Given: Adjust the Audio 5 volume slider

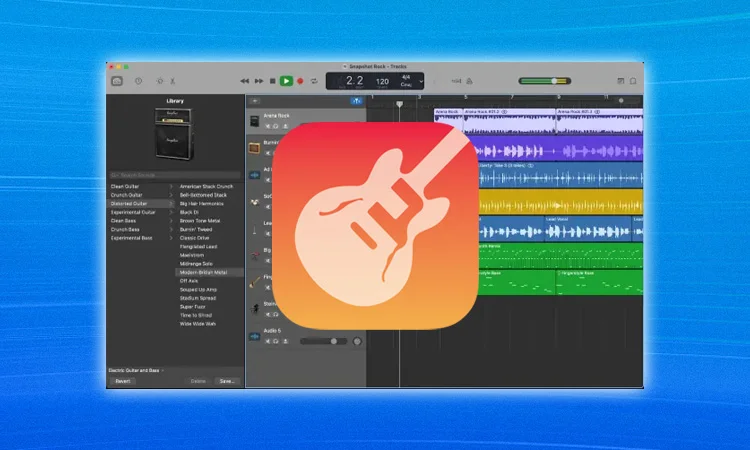Looking at the screenshot, I should click(324, 341).
